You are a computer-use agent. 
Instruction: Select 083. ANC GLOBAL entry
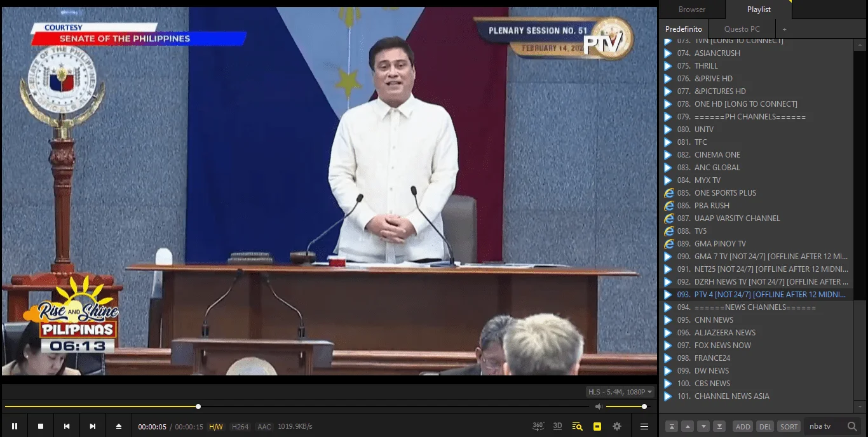(756, 168)
